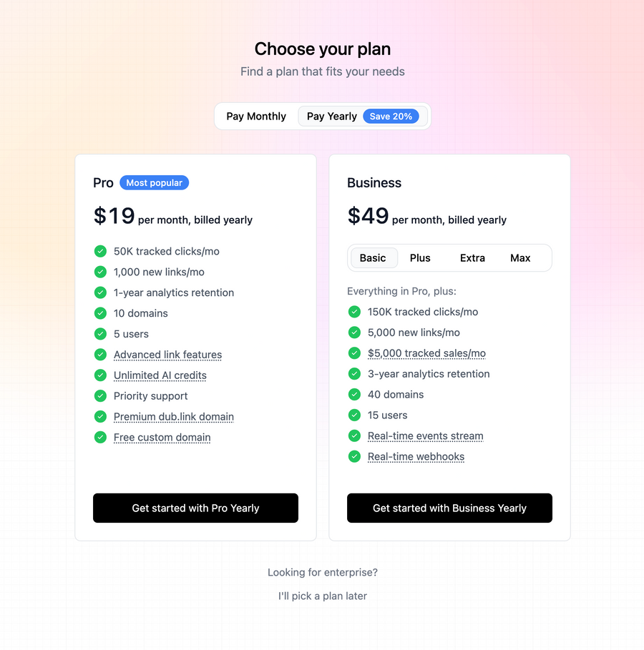Screen dimensions: 644x650
Task: Click the checkmark icon beside Priority support
Action: click(x=100, y=396)
